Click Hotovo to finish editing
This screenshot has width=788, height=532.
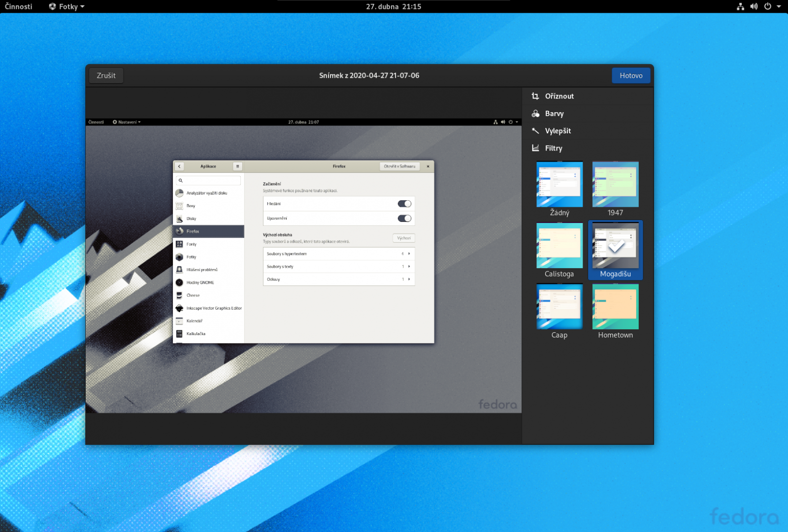pos(631,75)
